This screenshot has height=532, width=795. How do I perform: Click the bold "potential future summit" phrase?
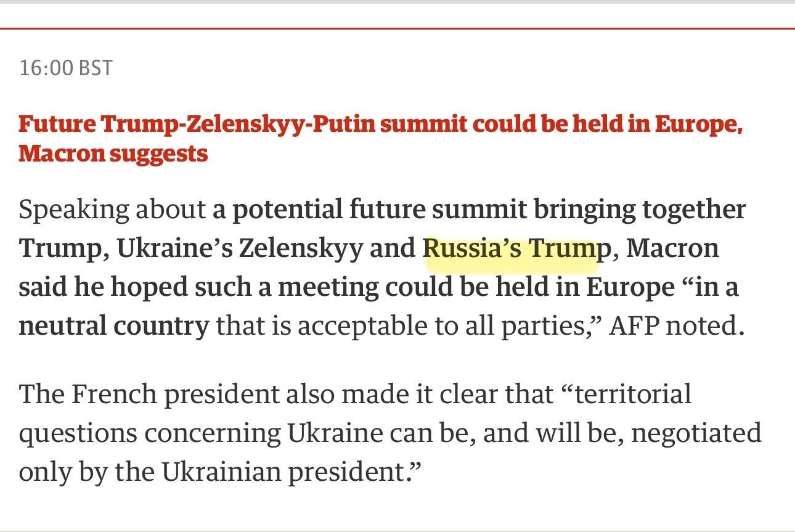point(379,210)
